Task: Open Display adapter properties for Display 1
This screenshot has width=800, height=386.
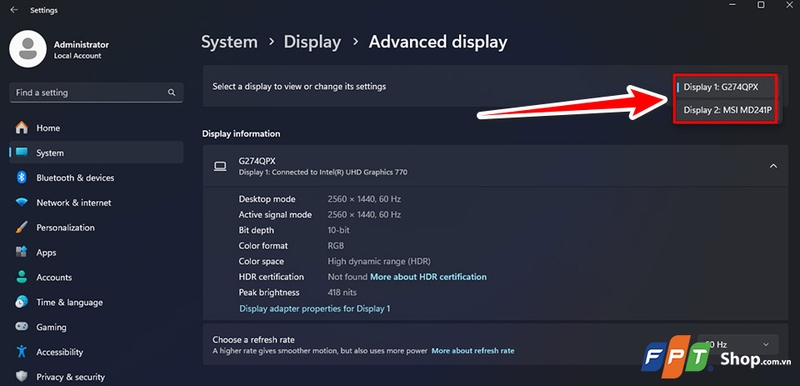Action: pos(315,308)
